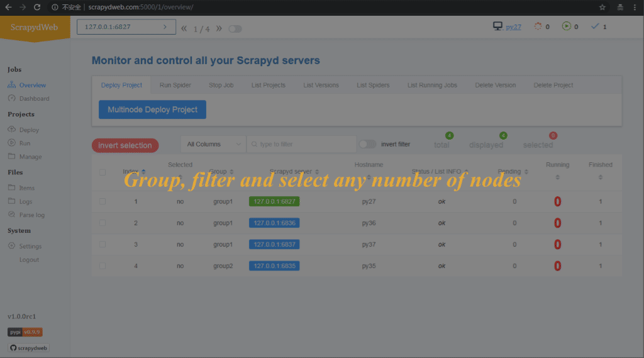Click the Multinode Deploy Project button

tap(152, 109)
